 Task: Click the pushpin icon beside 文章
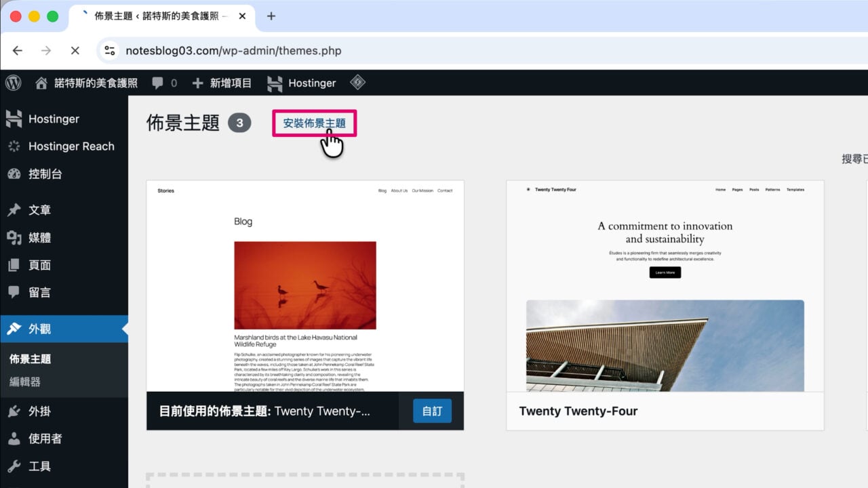pos(14,210)
